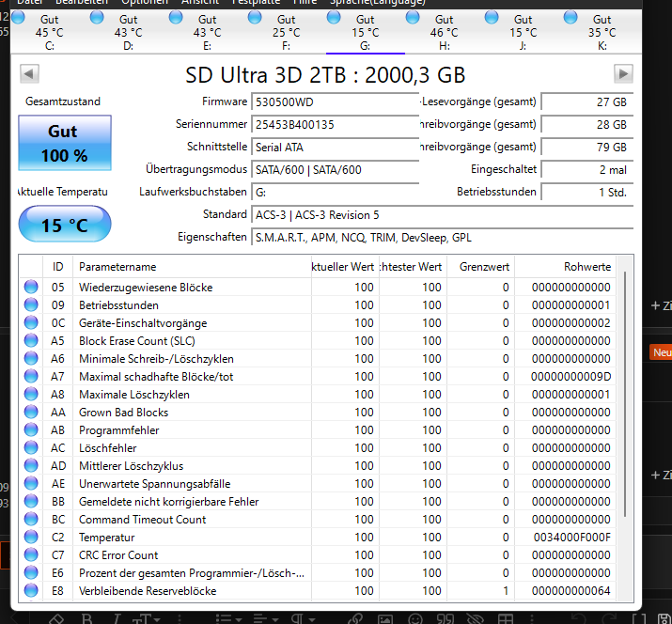Select the Unerwartete Spannungsabfälle row

tap(317, 483)
